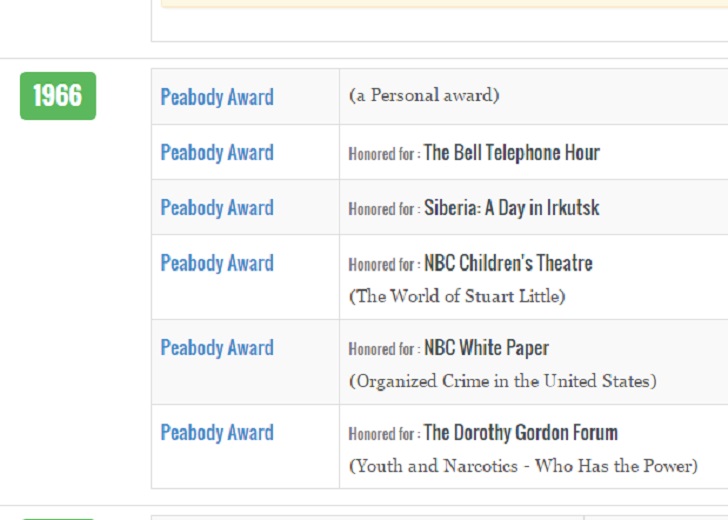The image size is (728, 520).
Task: Click 'Honored for :' label in White Paper row
Action: point(384,349)
